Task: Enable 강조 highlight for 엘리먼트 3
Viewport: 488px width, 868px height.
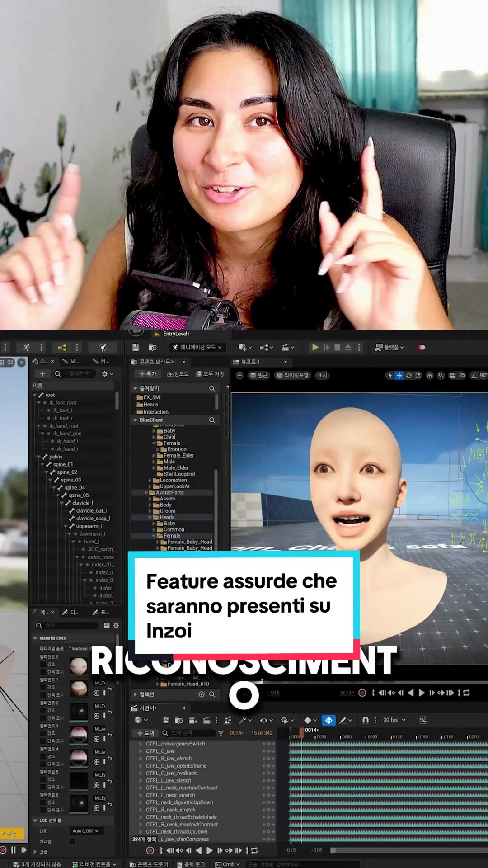Action: (x=43, y=733)
